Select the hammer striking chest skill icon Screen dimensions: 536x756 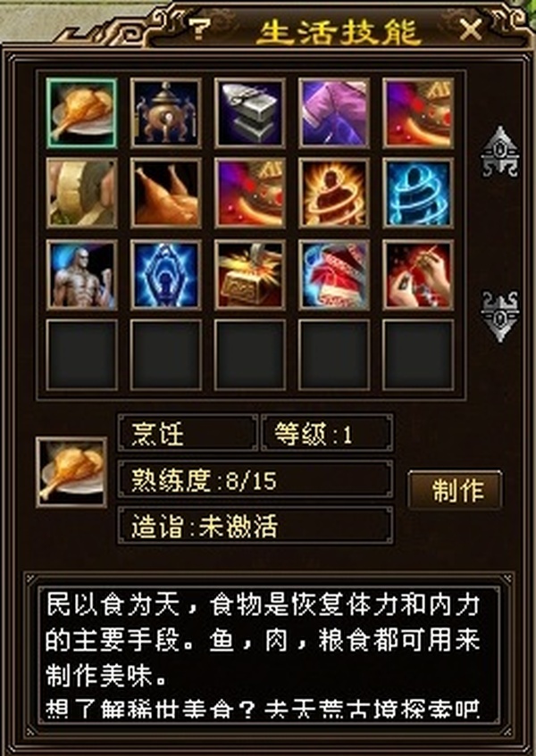(x=250, y=275)
